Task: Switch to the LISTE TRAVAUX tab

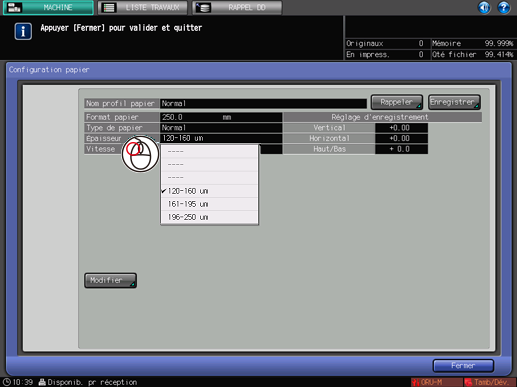Action: 143,7
